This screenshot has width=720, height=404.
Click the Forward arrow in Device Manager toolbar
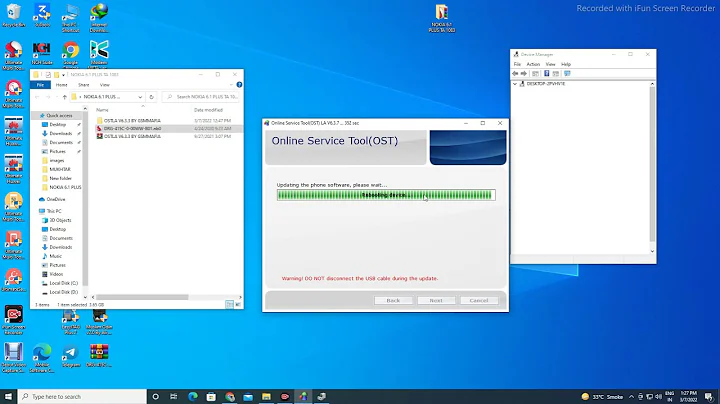click(523, 73)
